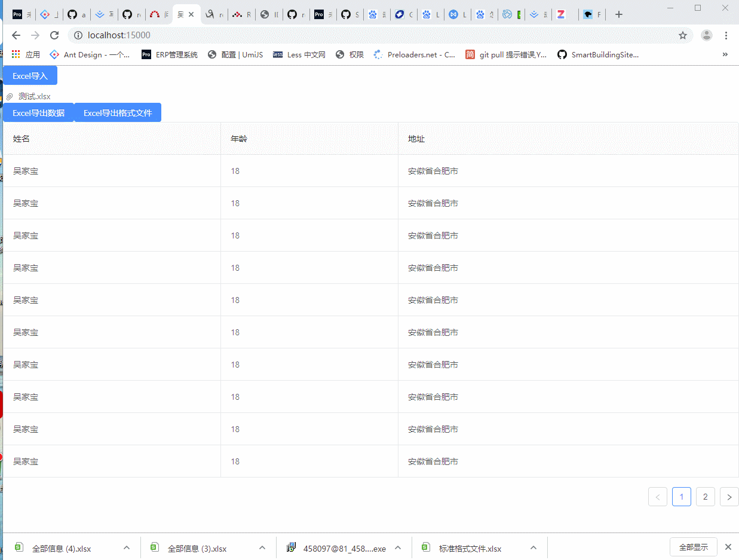
Task: Open the 应用 apps shortcut
Action: tap(26, 54)
